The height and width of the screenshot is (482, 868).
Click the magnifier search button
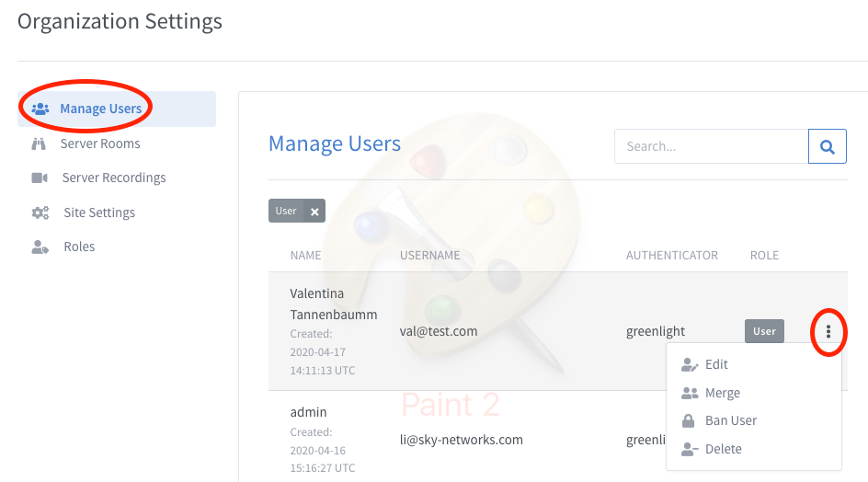pyautogui.click(x=827, y=146)
